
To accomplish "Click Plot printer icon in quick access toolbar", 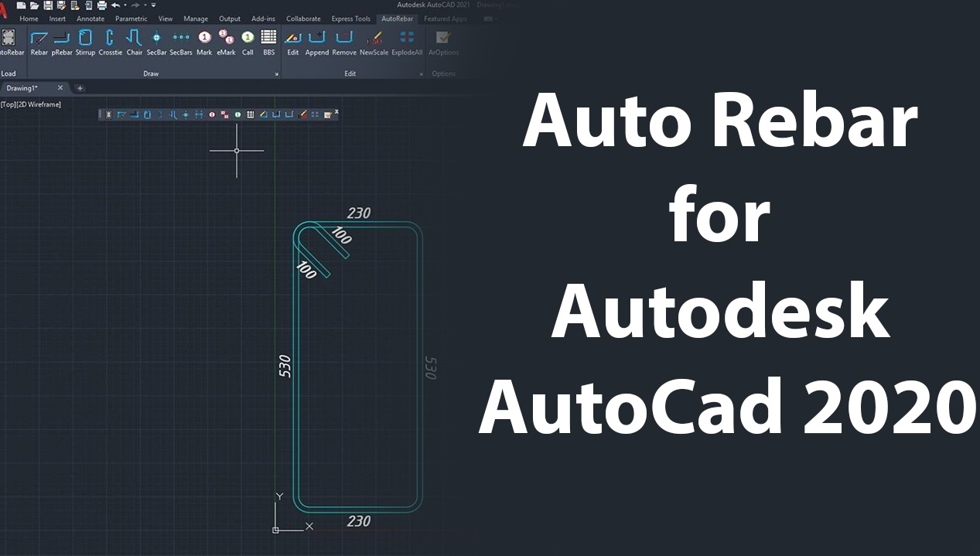I will (101, 5).
